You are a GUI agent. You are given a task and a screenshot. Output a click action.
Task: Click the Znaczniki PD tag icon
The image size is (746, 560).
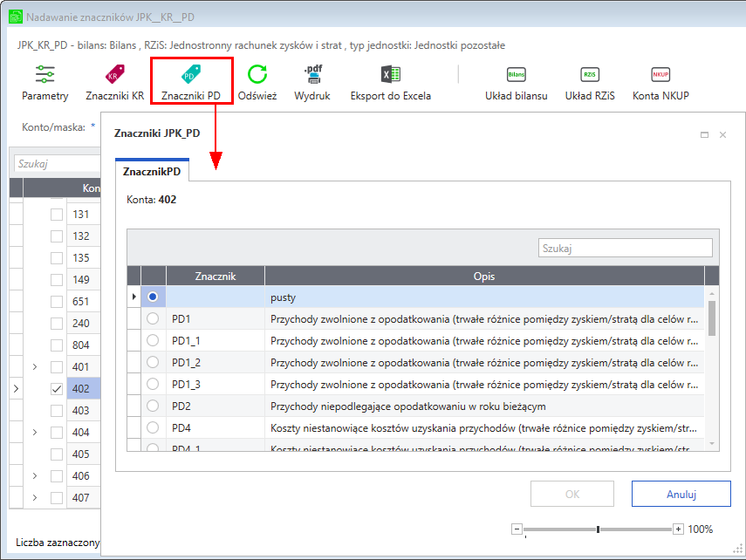191,74
